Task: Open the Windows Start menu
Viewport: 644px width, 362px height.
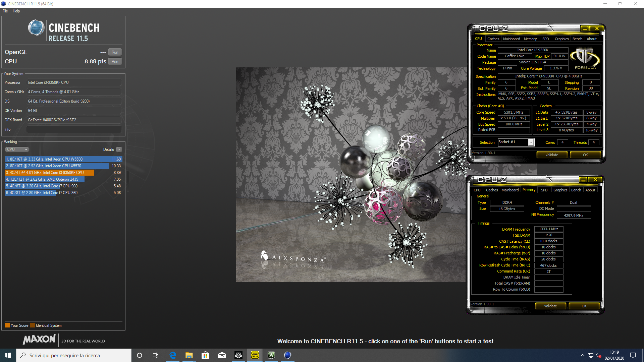Action: tap(8, 355)
